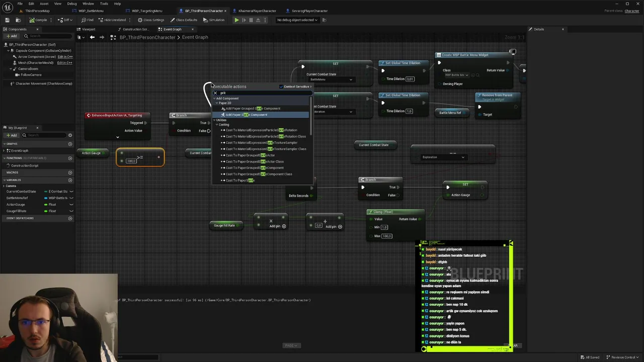Select ConstructionScript function
This screenshot has height=362, width=644.
[x=25, y=165]
